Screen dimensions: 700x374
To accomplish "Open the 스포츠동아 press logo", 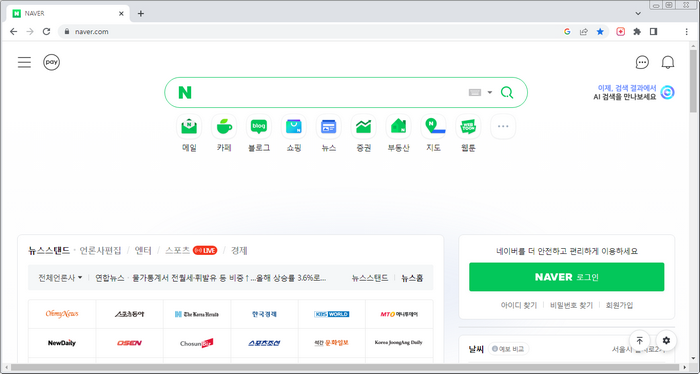I will coord(129,314).
